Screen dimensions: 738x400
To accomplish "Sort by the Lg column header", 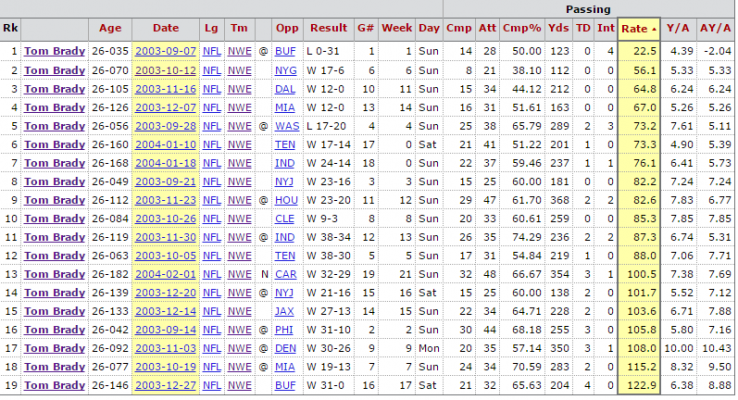I will [211, 28].
